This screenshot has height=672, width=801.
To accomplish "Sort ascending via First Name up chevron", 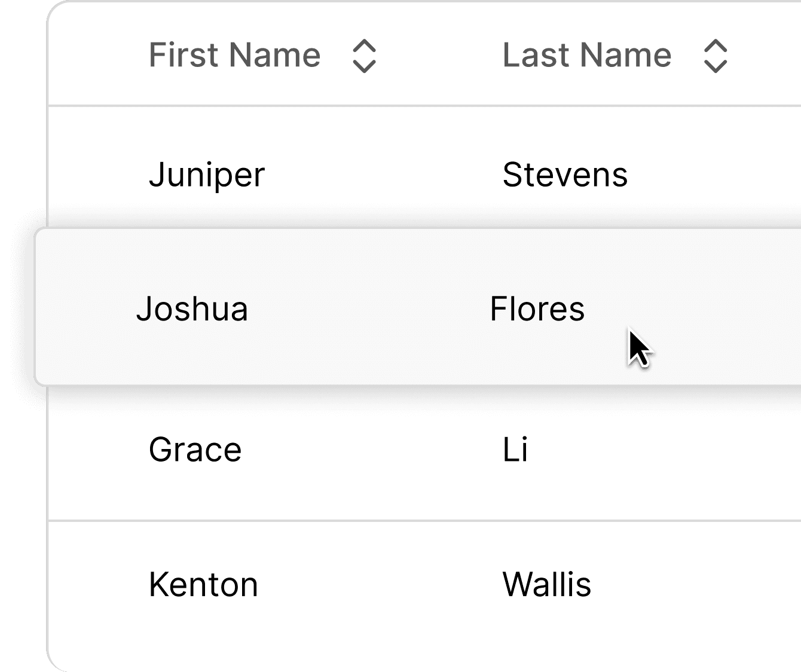I will click(x=364, y=47).
